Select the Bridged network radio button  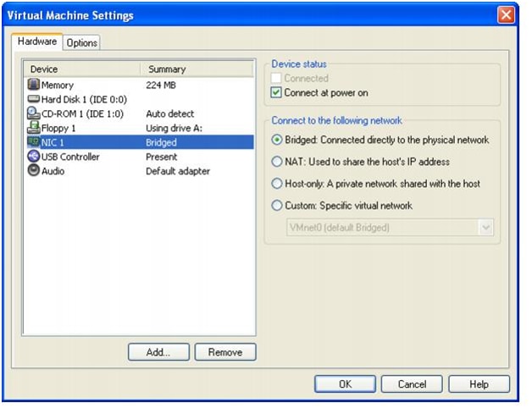(277, 140)
